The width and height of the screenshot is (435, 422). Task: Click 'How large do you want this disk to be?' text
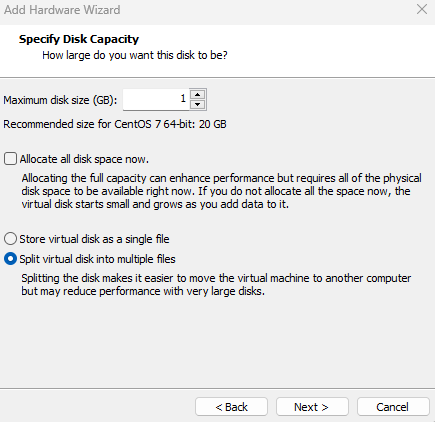[x=135, y=55]
